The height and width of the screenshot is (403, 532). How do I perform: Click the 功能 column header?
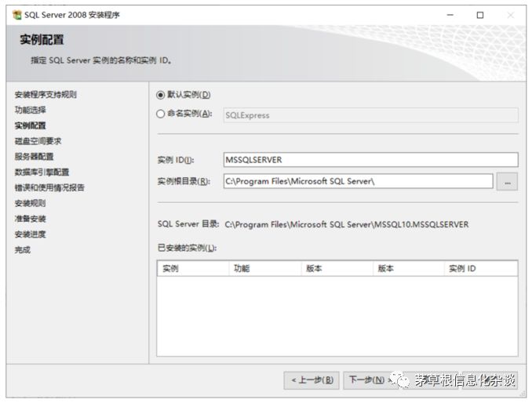(x=265, y=268)
